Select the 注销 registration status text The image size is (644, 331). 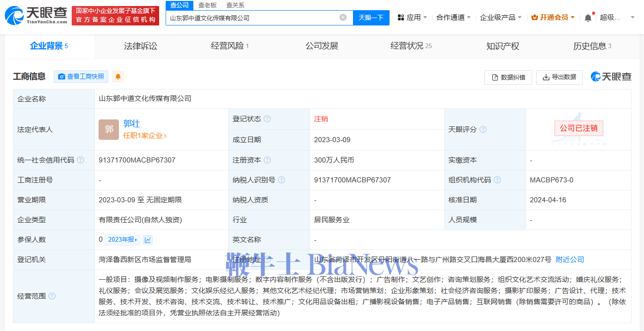pos(321,119)
